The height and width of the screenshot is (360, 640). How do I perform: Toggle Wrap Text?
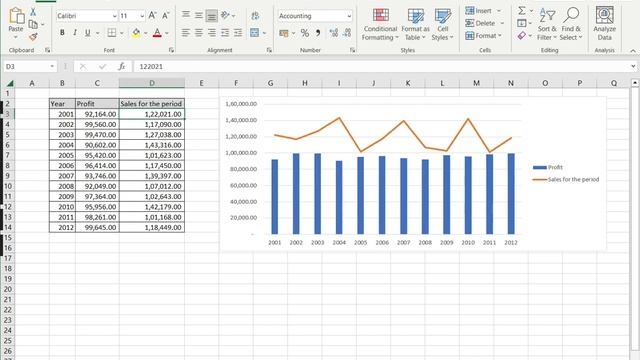click(255, 16)
